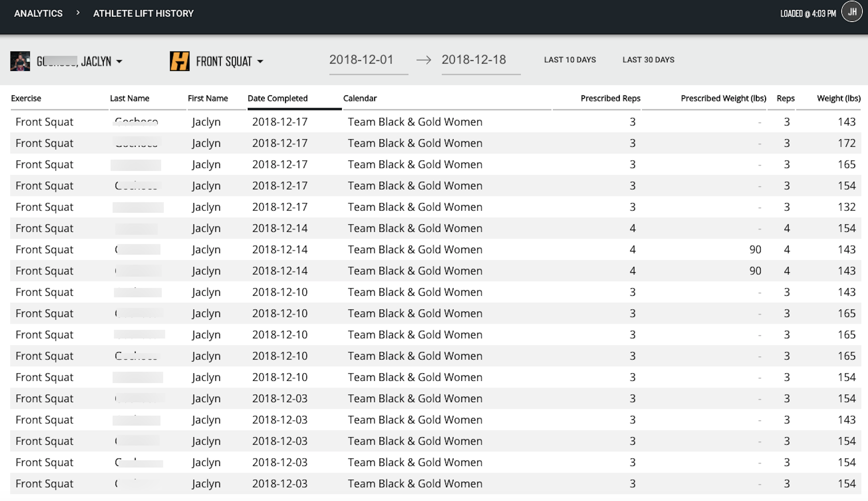Sort by the Date Completed column header
Viewport: 868px width, 501px height.
tap(278, 98)
